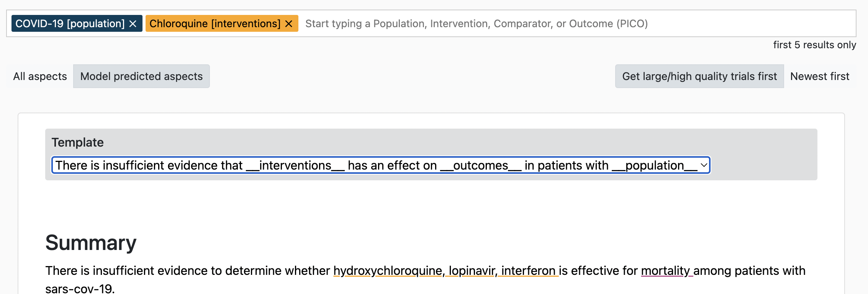
Task: Click the Template dropdown chevron arrow
Action: [x=704, y=165]
